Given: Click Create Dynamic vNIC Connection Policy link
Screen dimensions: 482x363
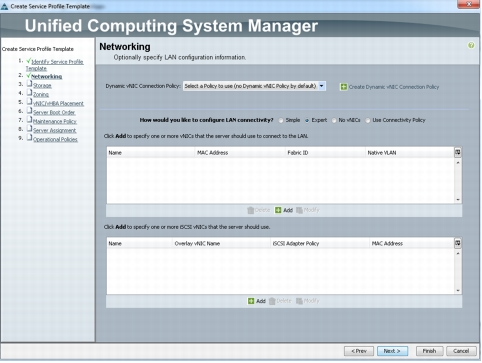Looking at the screenshot, I should pos(394,87).
